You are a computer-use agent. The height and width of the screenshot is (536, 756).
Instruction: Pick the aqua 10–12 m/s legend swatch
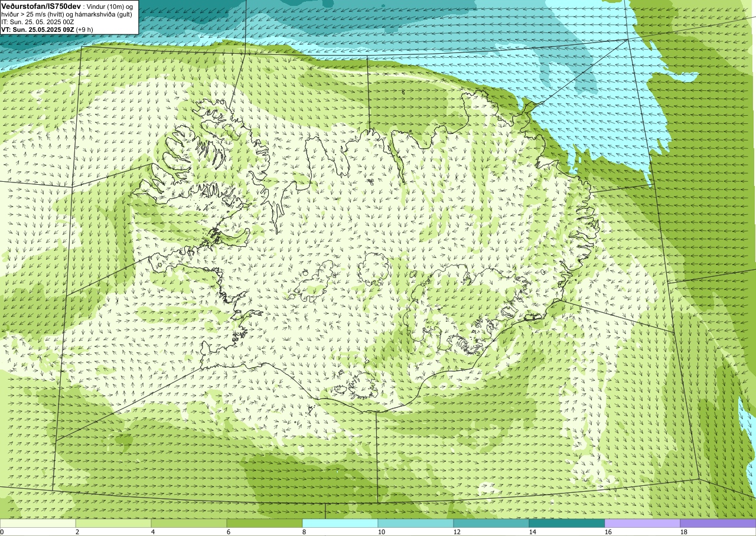click(x=416, y=523)
